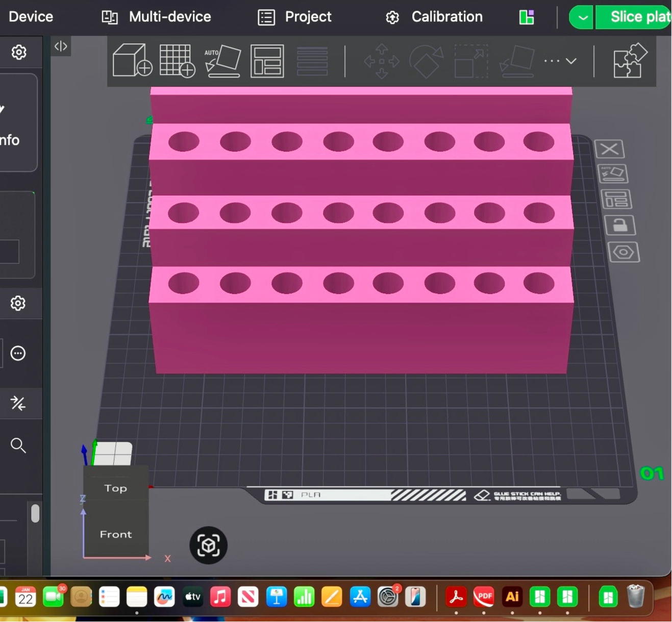This screenshot has width=672, height=622.
Task: Select the Move tool arrows icon
Action: pos(382,61)
